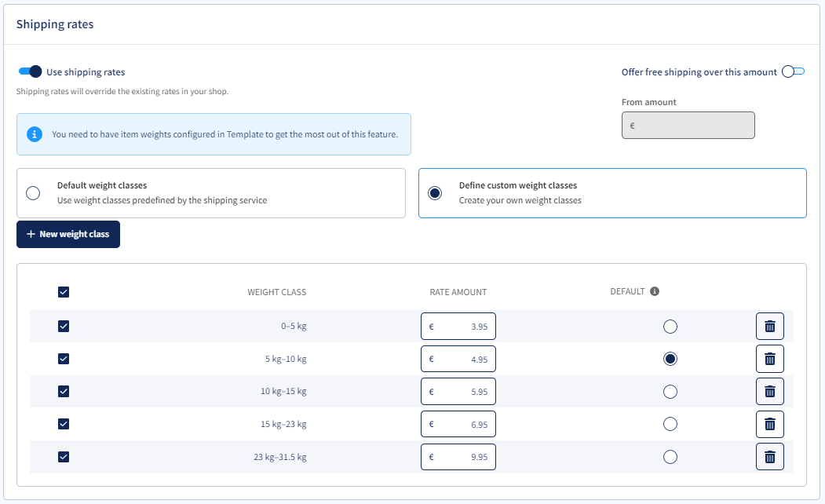Image resolution: width=825 pixels, height=504 pixels.
Task: Click the From amount input field
Action: point(688,125)
